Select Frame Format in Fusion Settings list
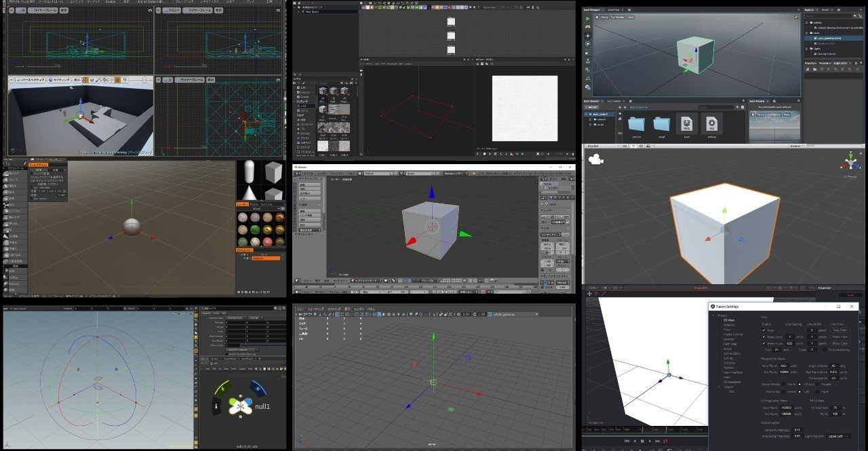The width and height of the screenshot is (868, 451). (x=734, y=334)
